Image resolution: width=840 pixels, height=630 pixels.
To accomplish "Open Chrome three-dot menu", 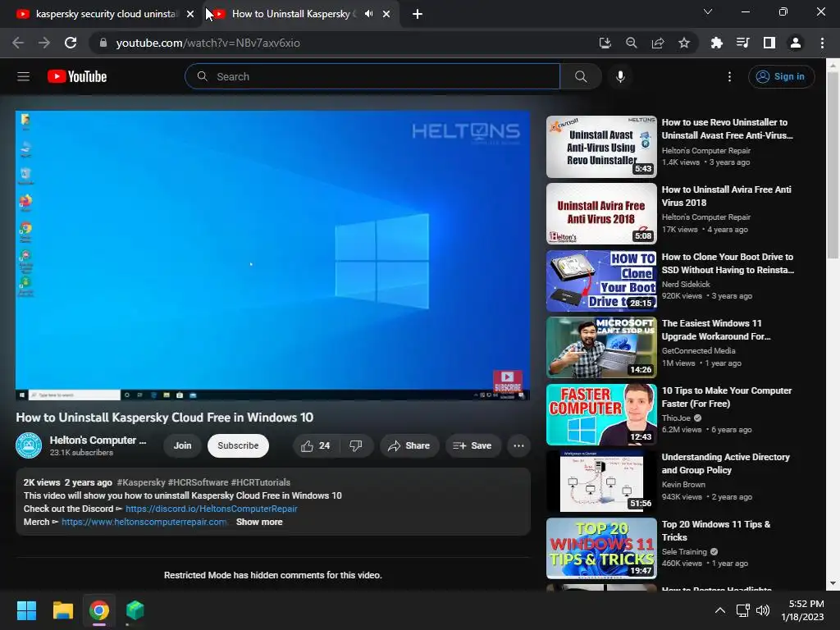I will coord(822,43).
